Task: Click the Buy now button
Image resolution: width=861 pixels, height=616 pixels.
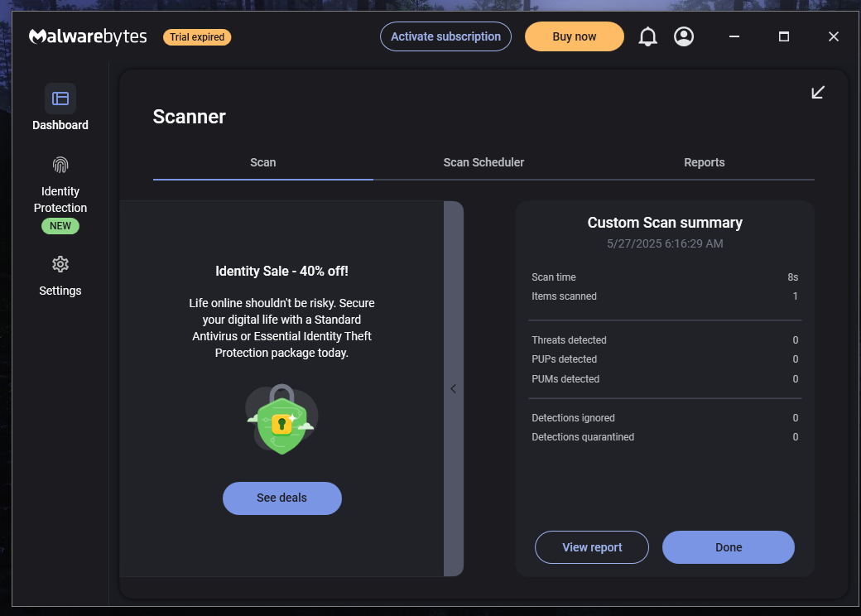Action: point(575,36)
